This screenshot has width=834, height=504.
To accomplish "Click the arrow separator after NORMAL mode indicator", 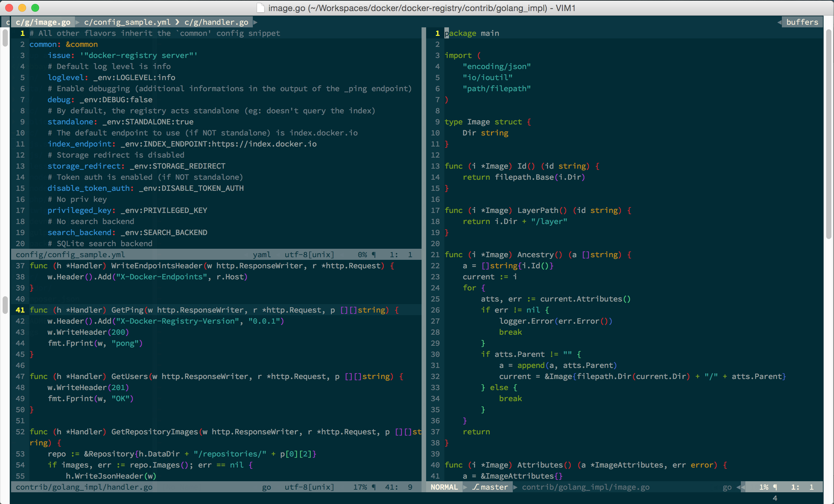I will point(465,487).
